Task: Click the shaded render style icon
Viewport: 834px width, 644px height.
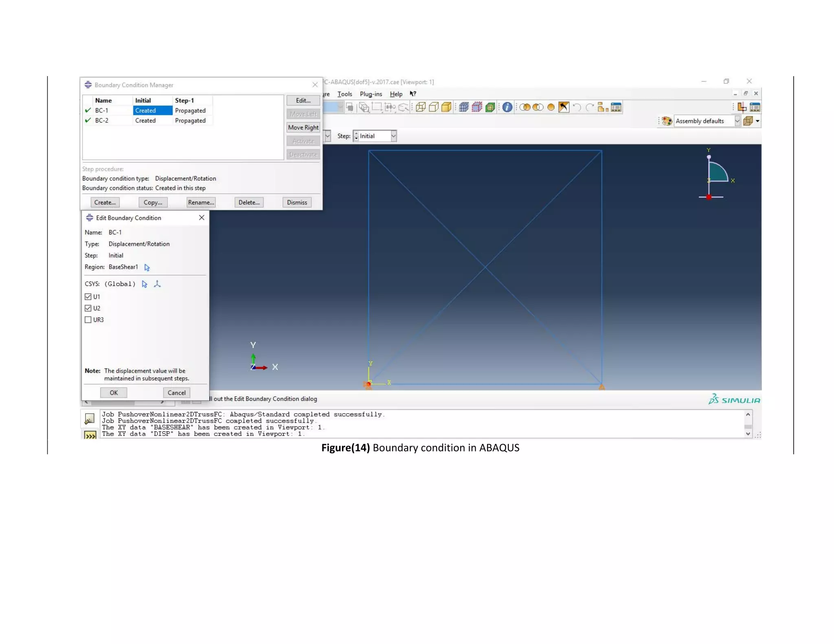Action: tap(446, 107)
